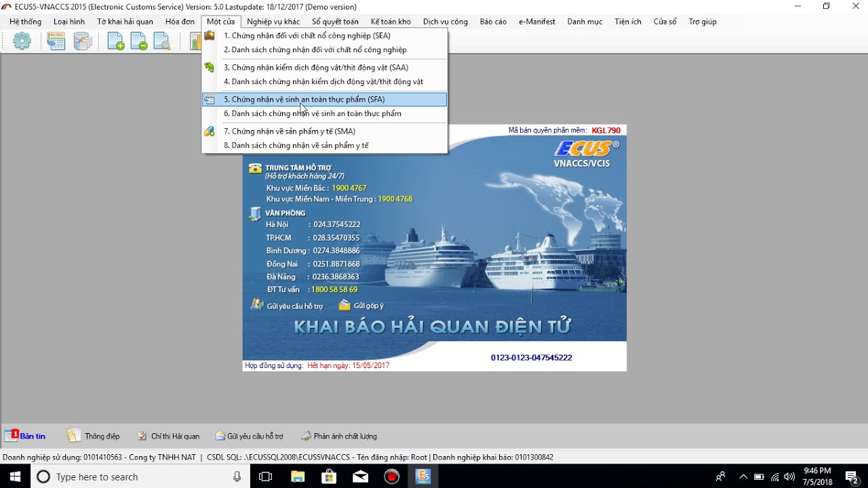Screen dimensions: 868x488
Task: Open the Hóa đơn menu
Action: point(180,22)
